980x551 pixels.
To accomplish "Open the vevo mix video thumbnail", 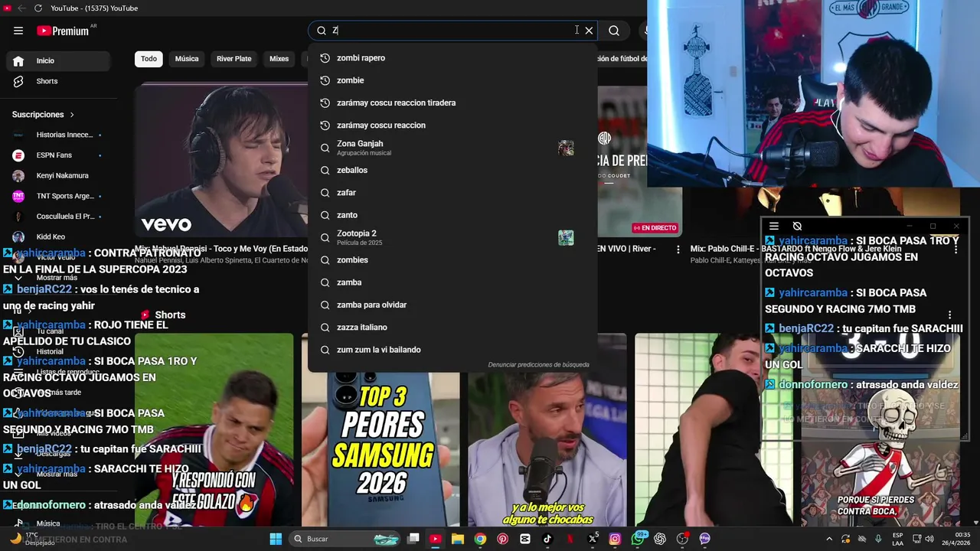I will coord(221,161).
